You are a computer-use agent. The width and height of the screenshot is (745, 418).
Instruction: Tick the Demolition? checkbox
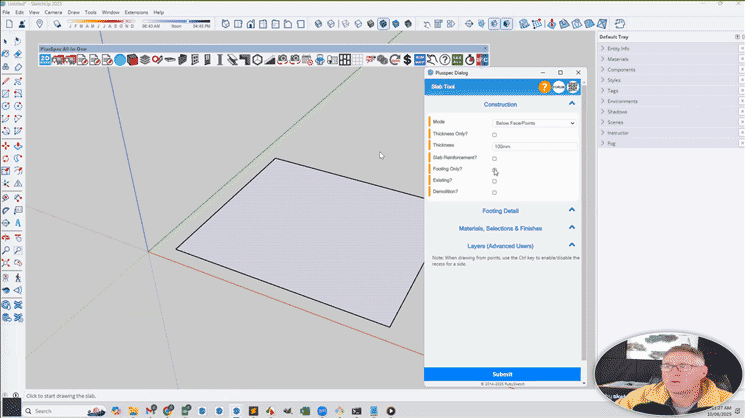coord(494,193)
